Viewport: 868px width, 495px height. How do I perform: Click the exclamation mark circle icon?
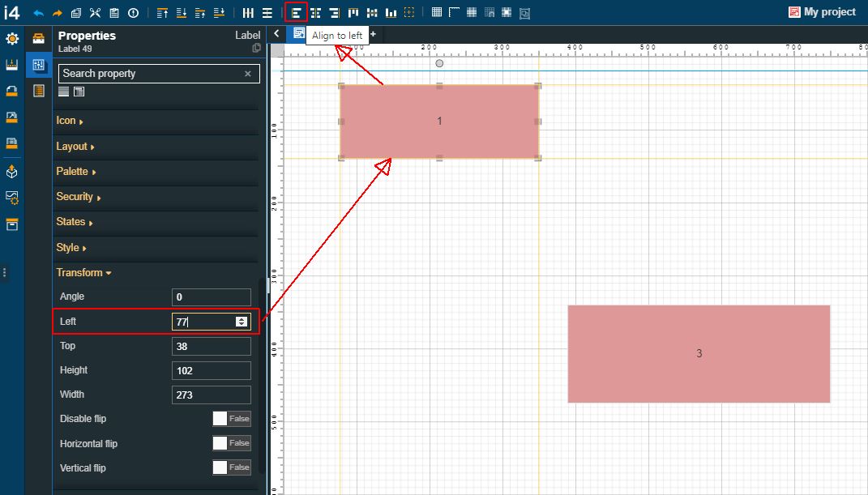click(x=134, y=13)
